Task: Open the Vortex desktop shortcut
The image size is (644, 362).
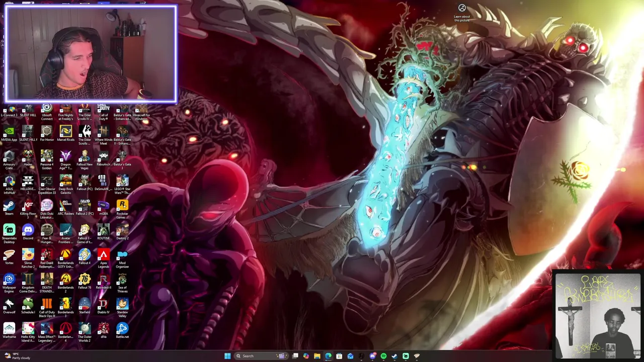Action: (9, 257)
